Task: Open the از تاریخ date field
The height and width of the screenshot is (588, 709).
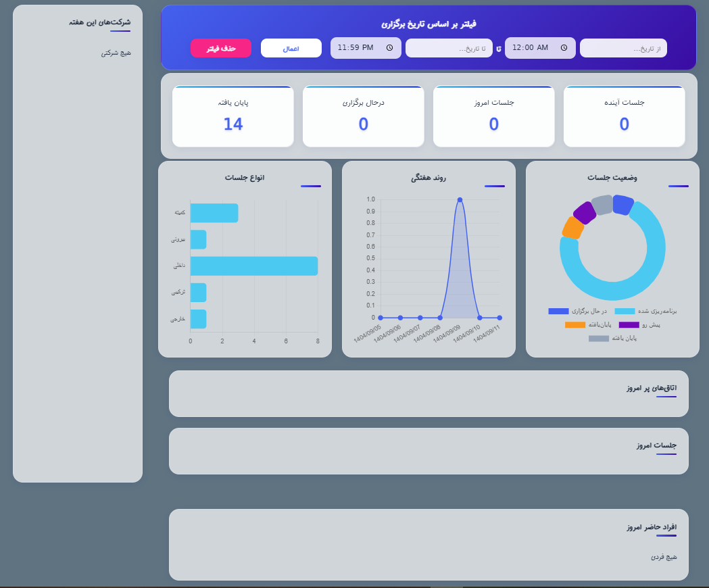Action: [x=622, y=48]
